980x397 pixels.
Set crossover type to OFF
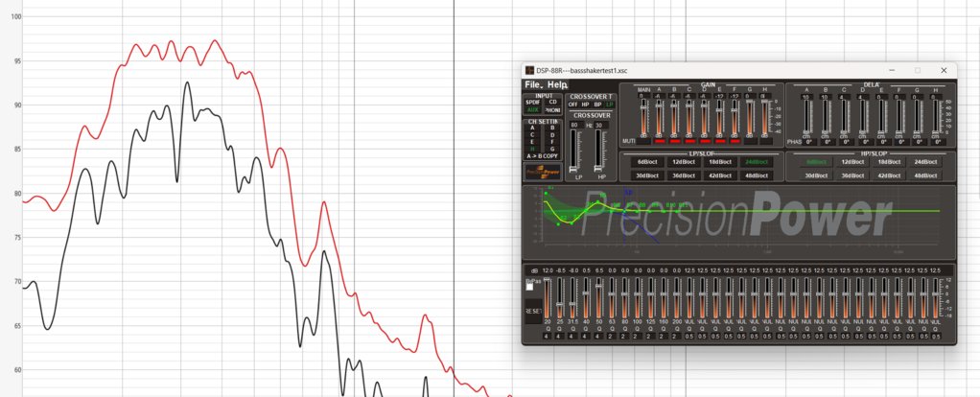point(572,105)
